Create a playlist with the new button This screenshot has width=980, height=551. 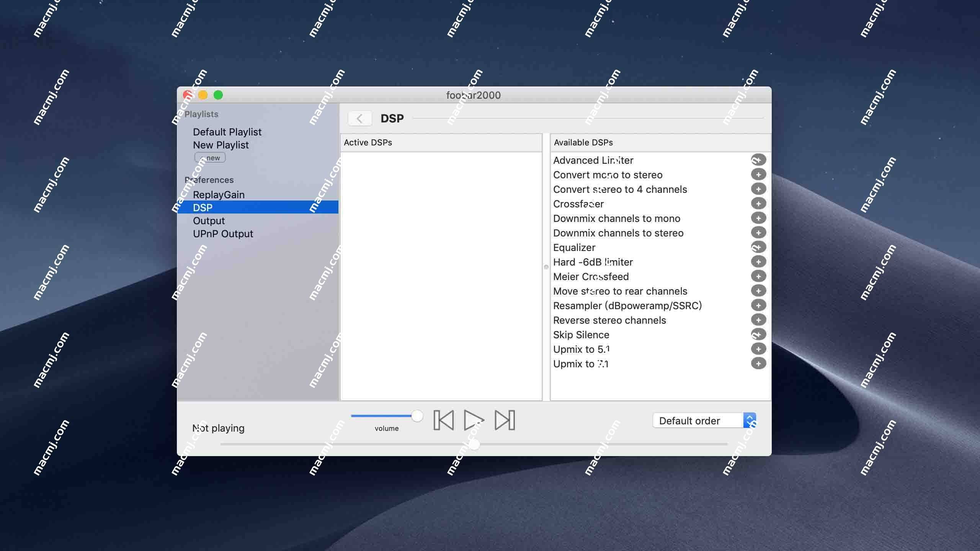(x=210, y=158)
